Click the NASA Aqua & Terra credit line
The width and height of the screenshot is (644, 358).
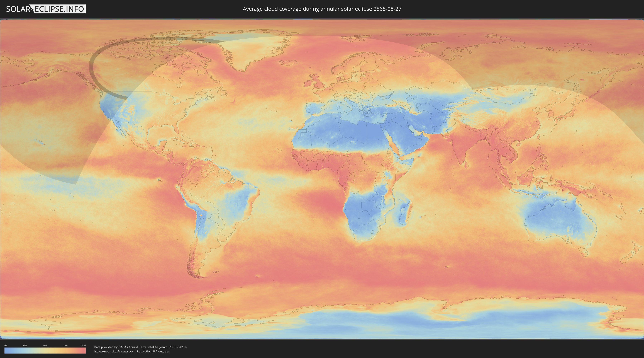140,347
